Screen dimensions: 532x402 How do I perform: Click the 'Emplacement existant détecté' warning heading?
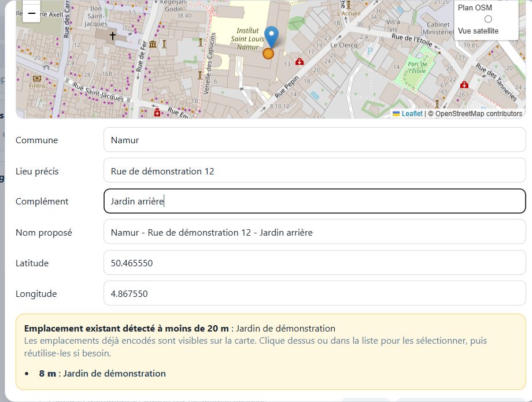[x=126, y=328]
